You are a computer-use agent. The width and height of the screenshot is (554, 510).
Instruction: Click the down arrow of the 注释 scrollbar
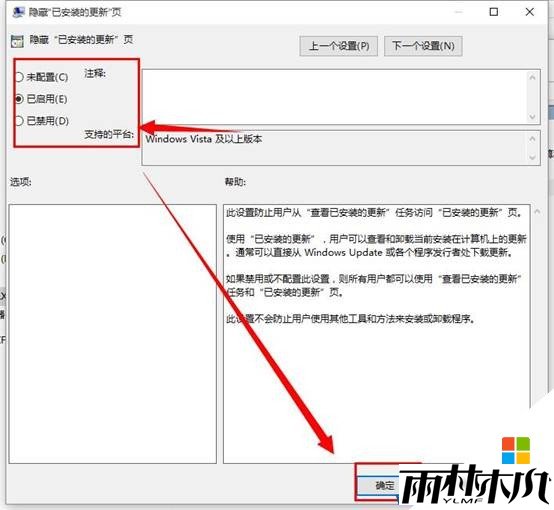[x=532, y=117]
